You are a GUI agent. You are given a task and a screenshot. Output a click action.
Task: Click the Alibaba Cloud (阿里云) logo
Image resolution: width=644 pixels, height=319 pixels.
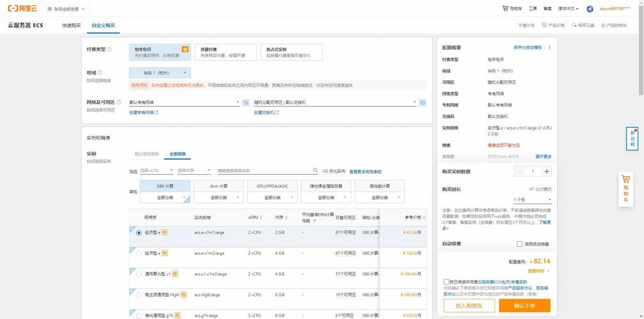[22, 8]
